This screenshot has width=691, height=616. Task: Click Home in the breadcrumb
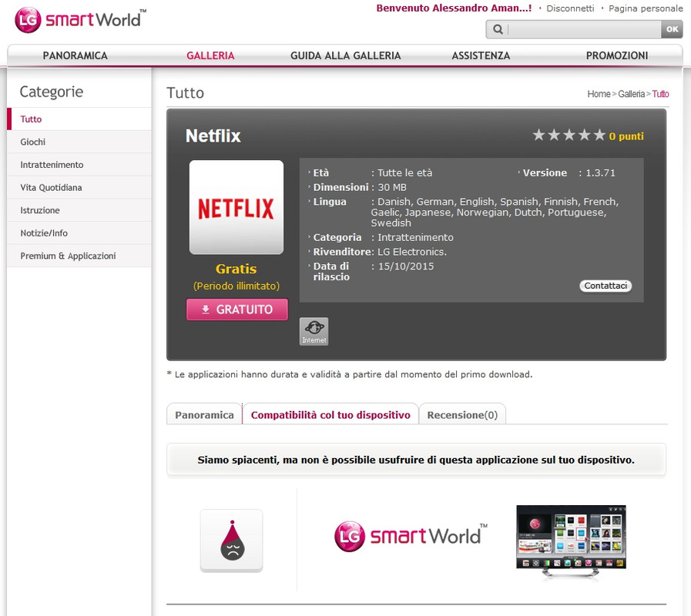click(599, 94)
